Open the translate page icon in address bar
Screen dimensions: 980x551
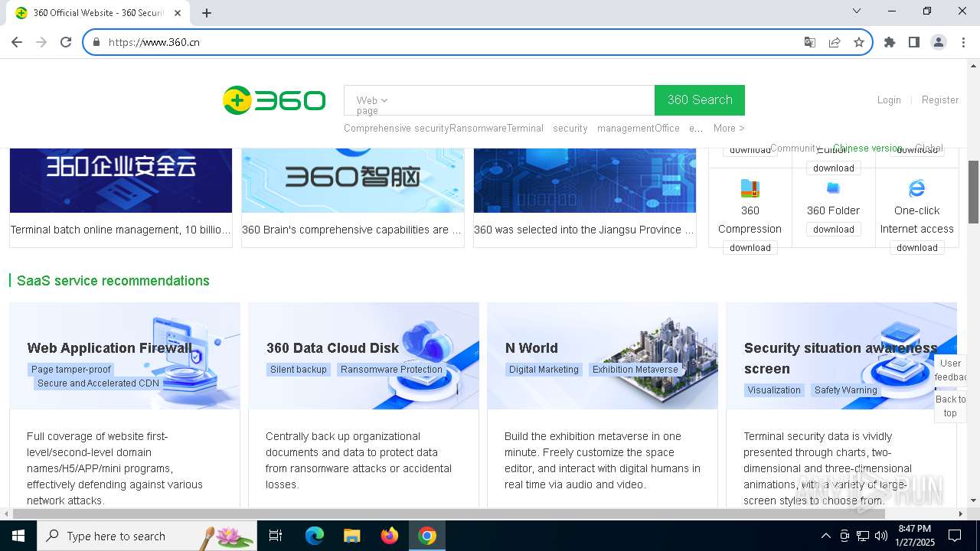tap(810, 42)
